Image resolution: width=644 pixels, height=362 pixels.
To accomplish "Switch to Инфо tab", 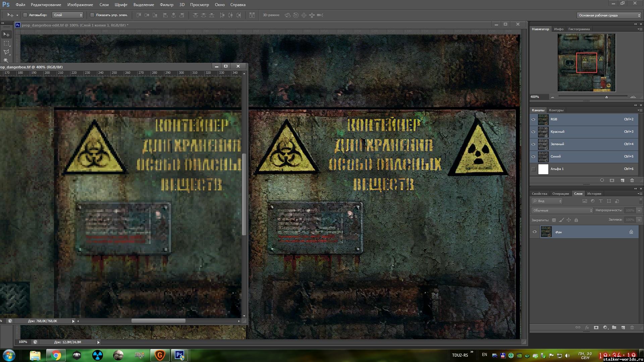I will [558, 29].
